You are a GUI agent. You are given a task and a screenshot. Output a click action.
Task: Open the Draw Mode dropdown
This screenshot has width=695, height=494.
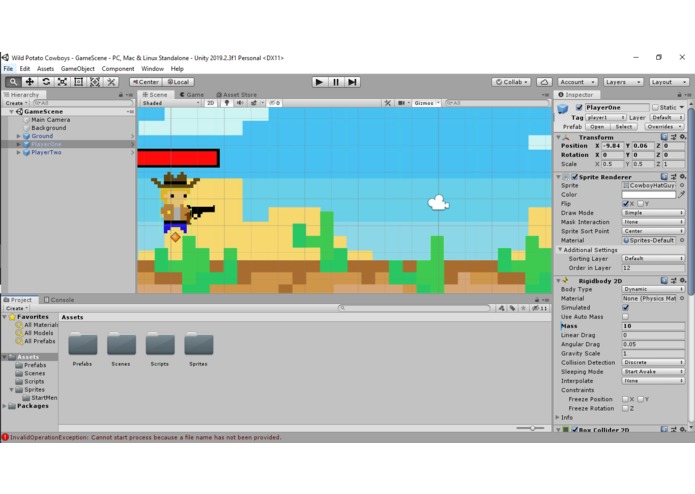tap(653, 213)
